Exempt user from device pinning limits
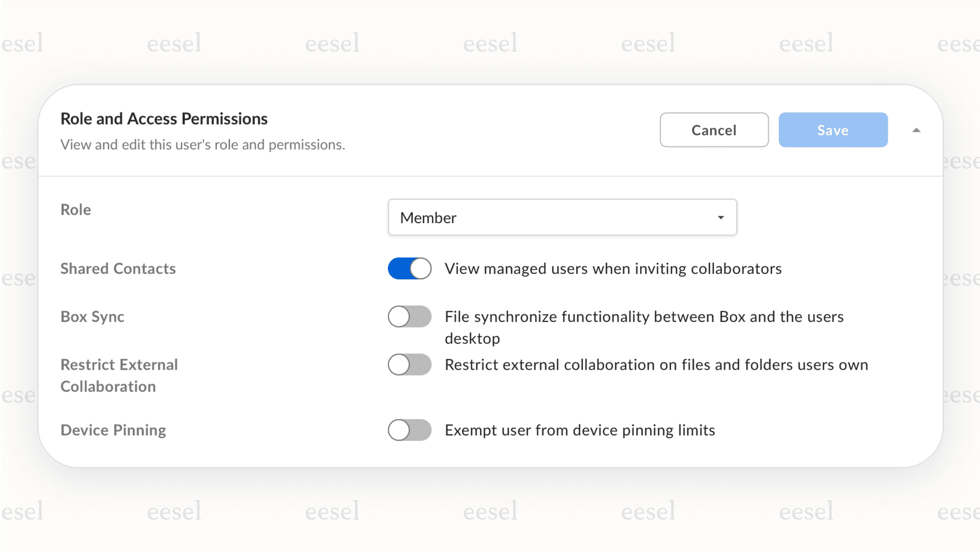 pyautogui.click(x=409, y=430)
